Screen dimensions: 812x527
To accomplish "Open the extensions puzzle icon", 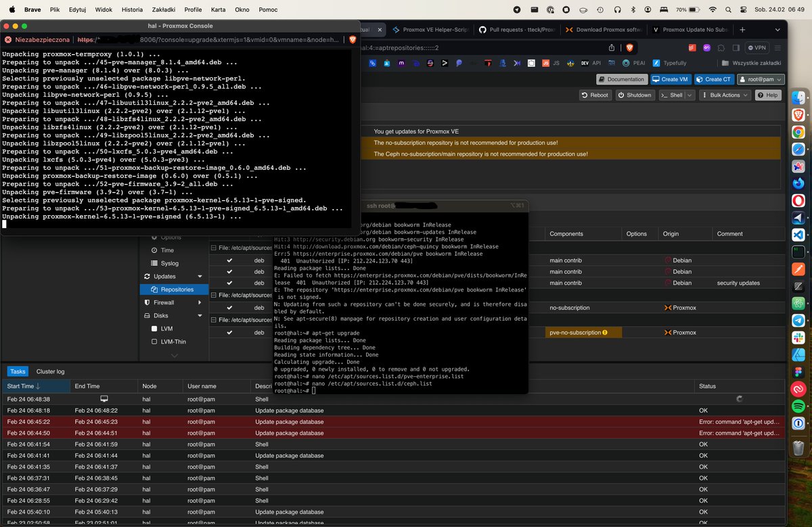I will tap(722, 48).
